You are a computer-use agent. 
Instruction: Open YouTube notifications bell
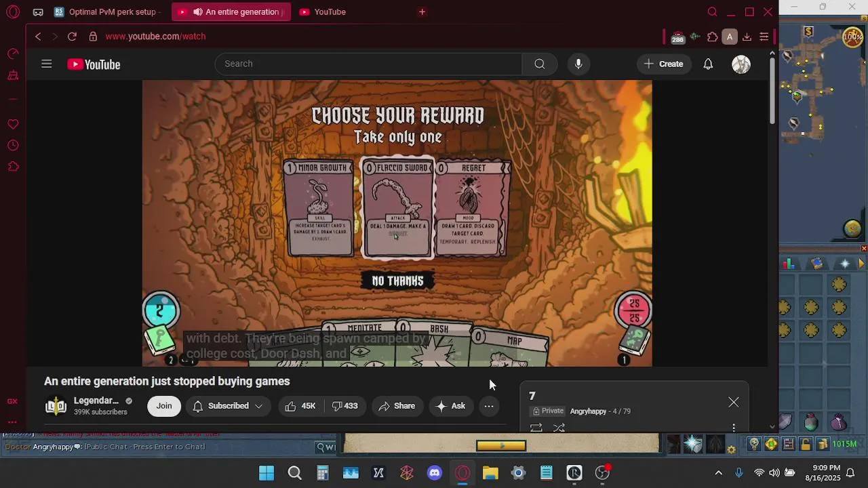tap(708, 64)
